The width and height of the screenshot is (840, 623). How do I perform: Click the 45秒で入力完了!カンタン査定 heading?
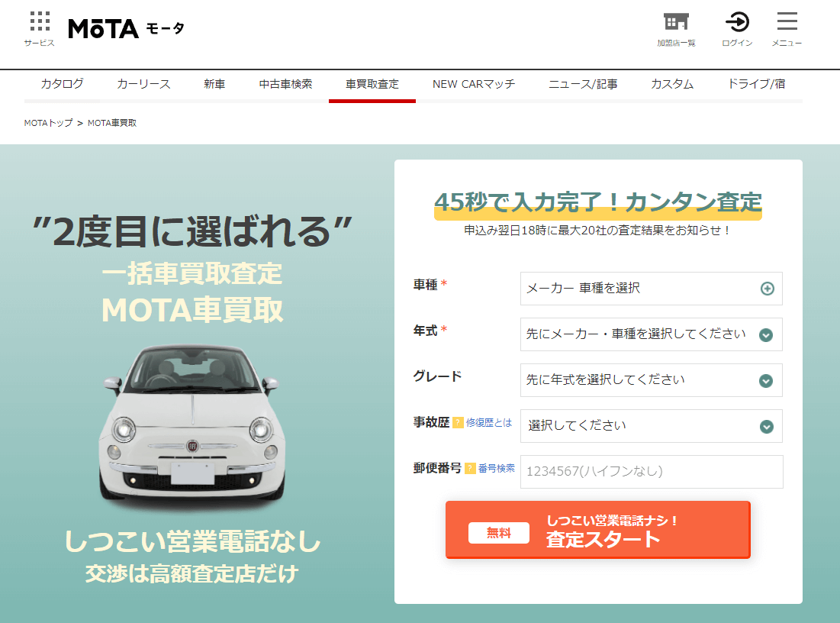598,202
